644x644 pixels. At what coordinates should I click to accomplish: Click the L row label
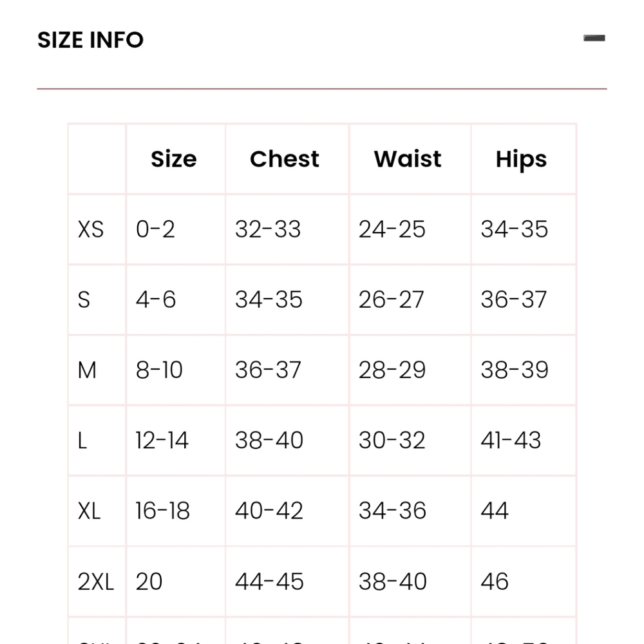[82, 440]
